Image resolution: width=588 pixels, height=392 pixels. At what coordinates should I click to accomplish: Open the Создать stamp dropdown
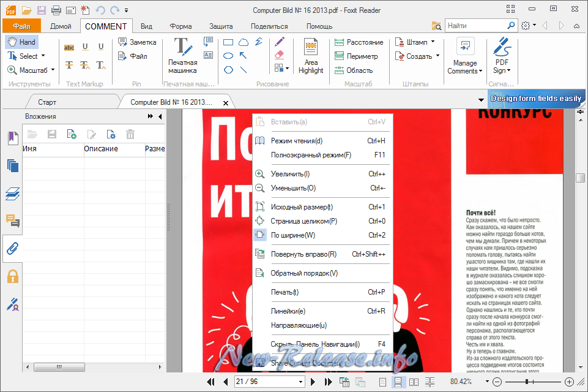click(437, 56)
